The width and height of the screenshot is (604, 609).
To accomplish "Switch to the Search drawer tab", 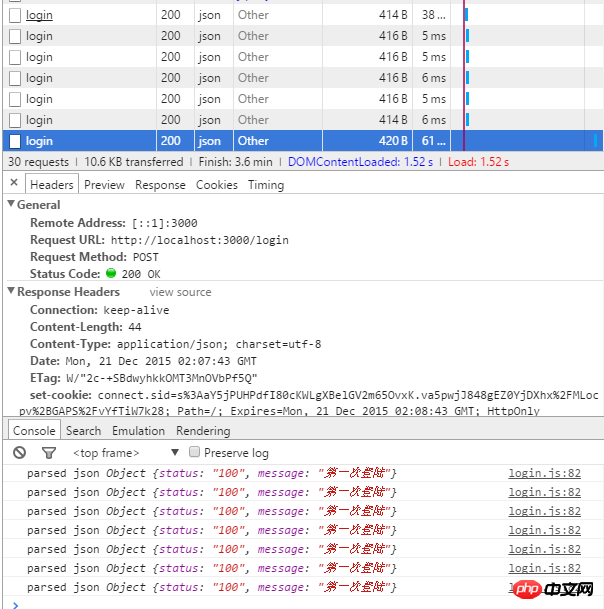I will [x=84, y=431].
